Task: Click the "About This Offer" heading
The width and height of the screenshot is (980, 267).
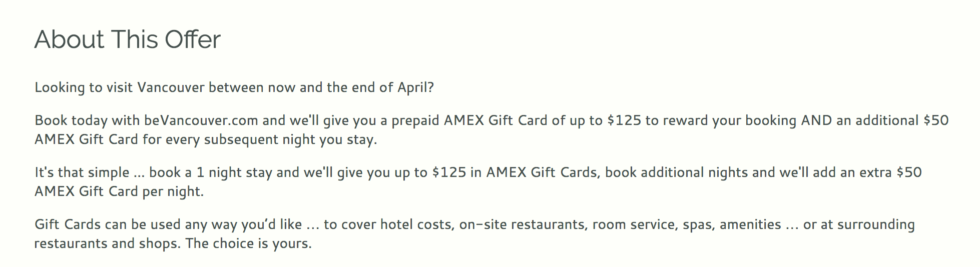Action: (128, 39)
